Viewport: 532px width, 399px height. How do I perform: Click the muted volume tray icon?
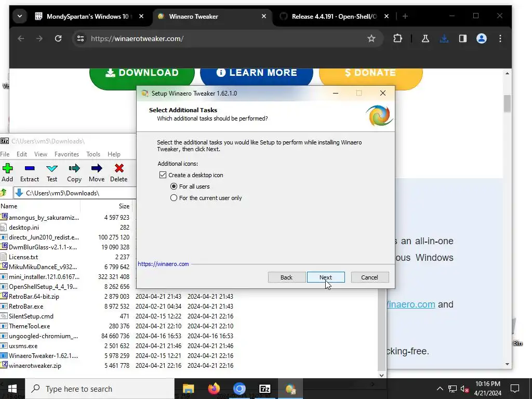pos(464,389)
